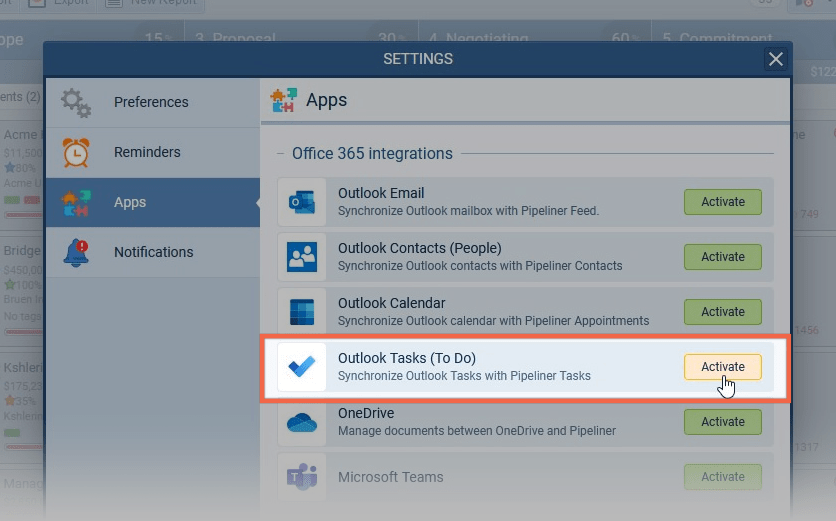Activate the Outlook Email integration
The image size is (836, 521).
coord(722,202)
